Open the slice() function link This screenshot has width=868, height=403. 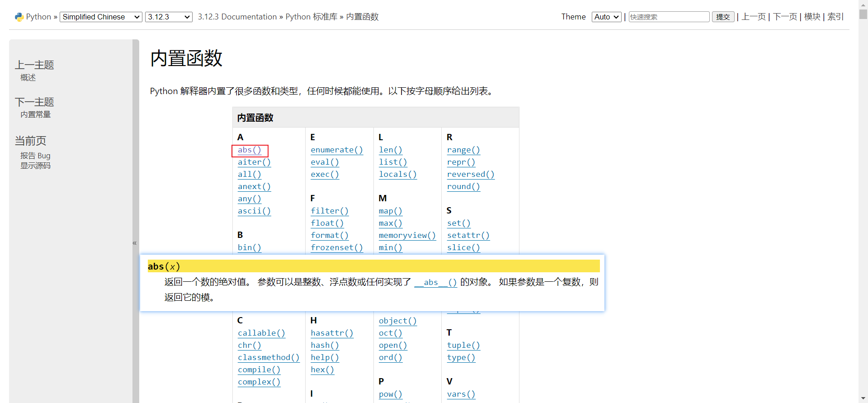click(463, 248)
